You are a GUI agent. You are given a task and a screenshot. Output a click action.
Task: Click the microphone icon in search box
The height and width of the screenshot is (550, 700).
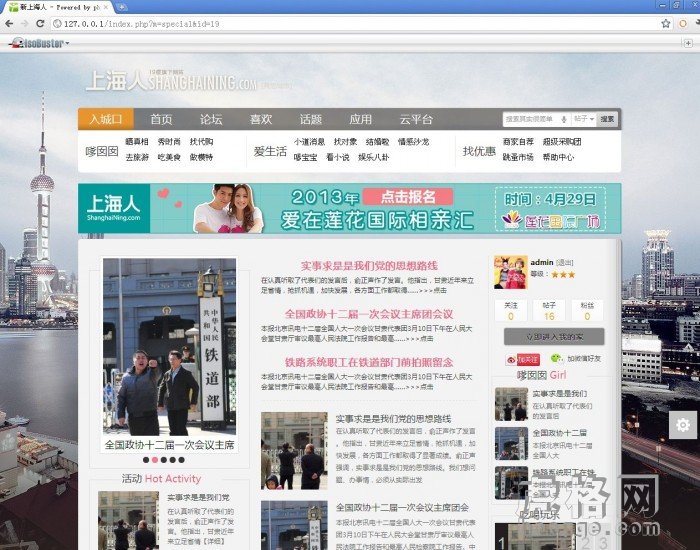564,119
